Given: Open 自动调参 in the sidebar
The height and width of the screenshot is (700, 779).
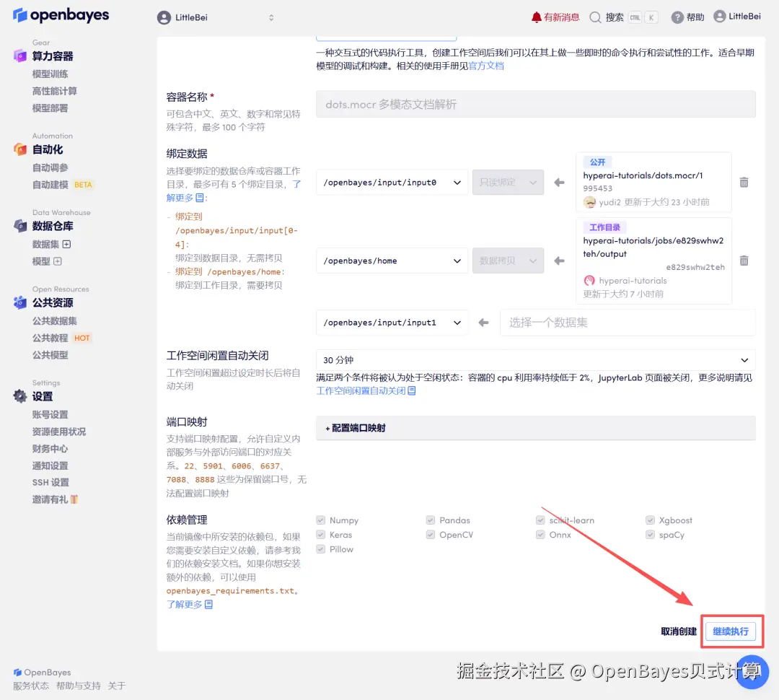Looking at the screenshot, I should [50, 167].
